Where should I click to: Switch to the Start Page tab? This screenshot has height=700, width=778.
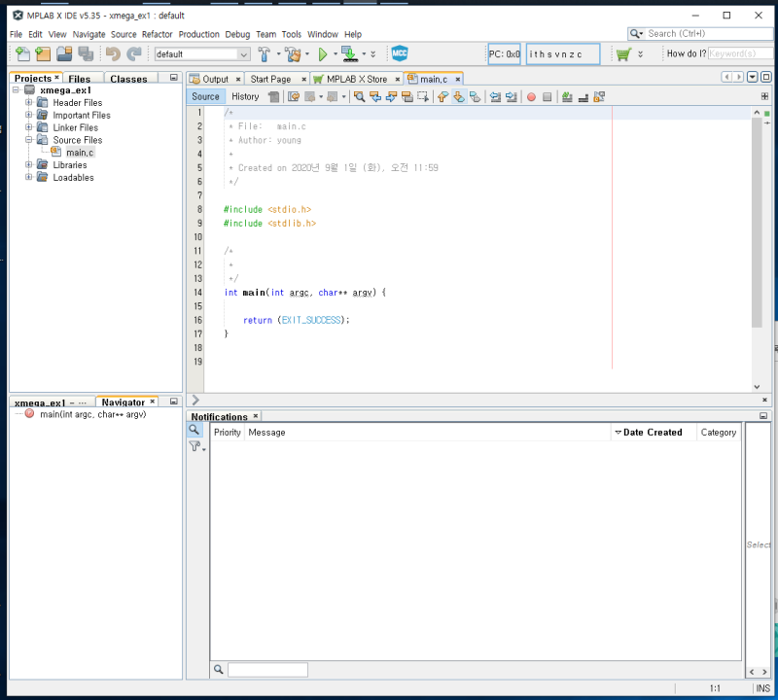pos(270,79)
